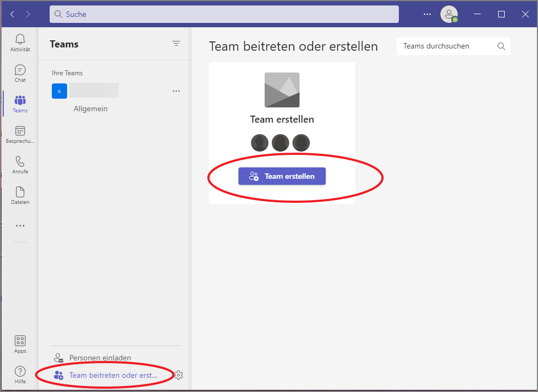The height and width of the screenshot is (392, 538).
Task: Click the Team erstellen placeholder image
Action: click(282, 90)
